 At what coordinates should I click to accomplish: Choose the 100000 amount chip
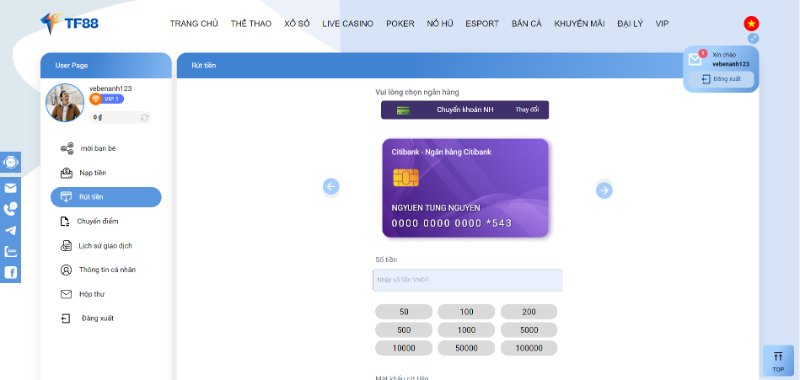click(529, 348)
